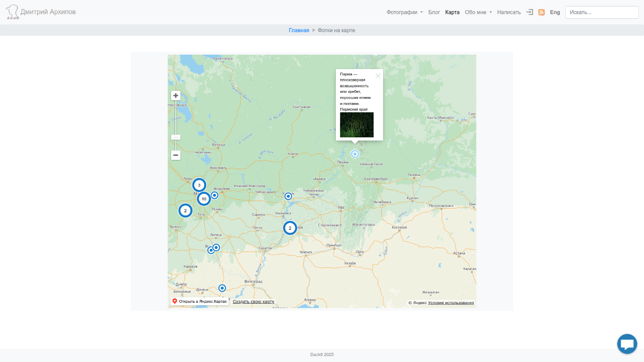The width and height of the screenshot is (644, 362).
Task: Click the cluster of 2 west of Тула
Action: 185,211
